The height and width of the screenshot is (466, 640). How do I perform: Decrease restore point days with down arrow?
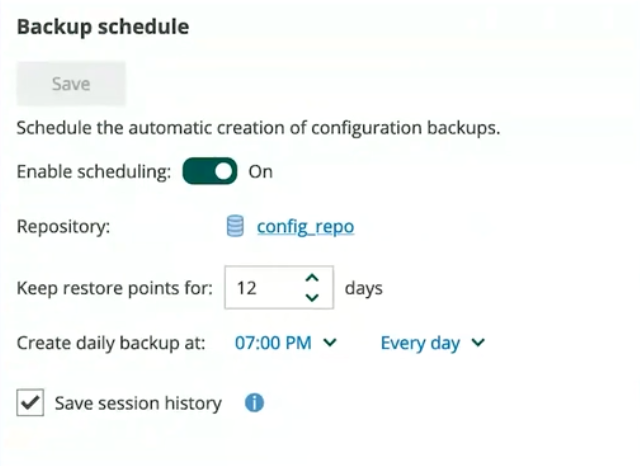click(x=312, y=297)
